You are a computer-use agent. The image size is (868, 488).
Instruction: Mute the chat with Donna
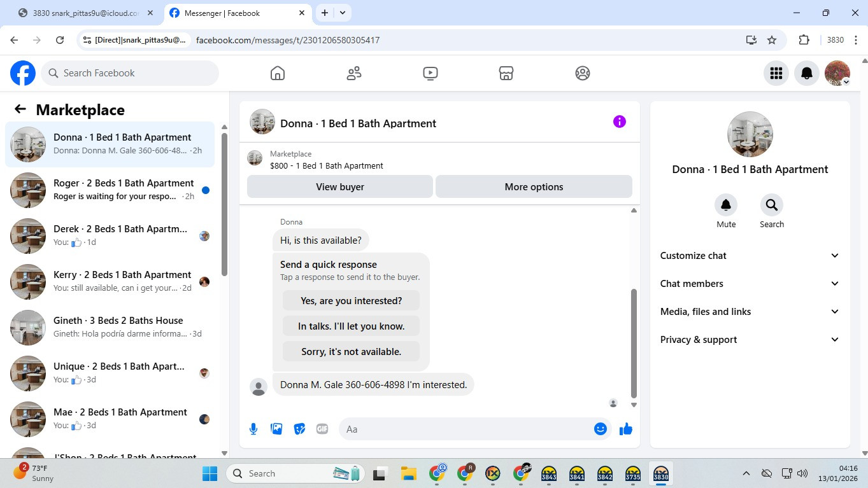click(x=726, y=205)
